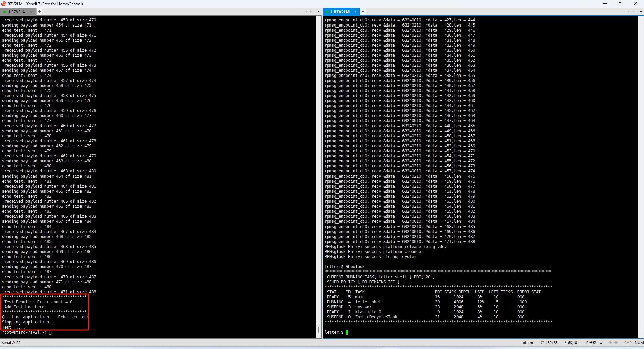Click 'Quitting application .. Echo test' line
The width and height of the screenshot is (644, 349).
[45, 317]
